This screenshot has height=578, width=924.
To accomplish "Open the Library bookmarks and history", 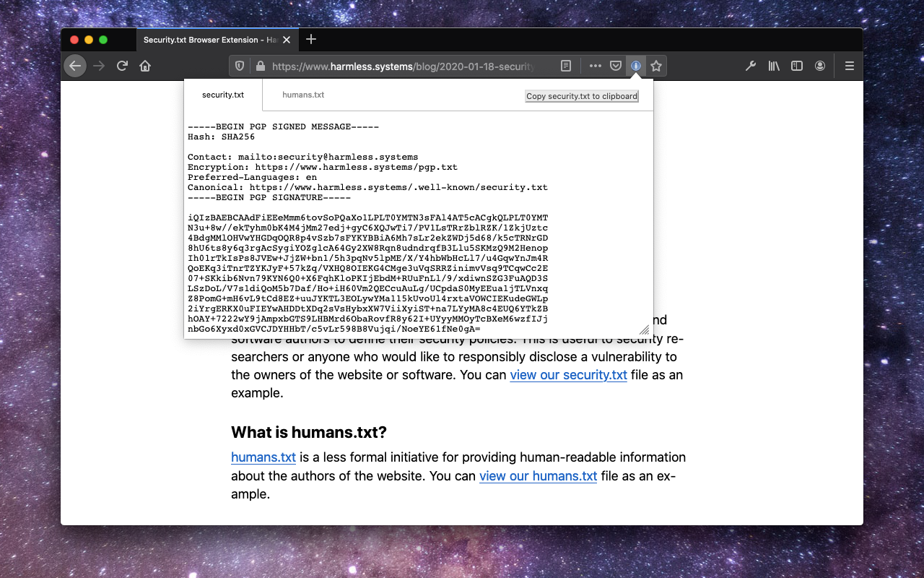I will pos(774,66).
